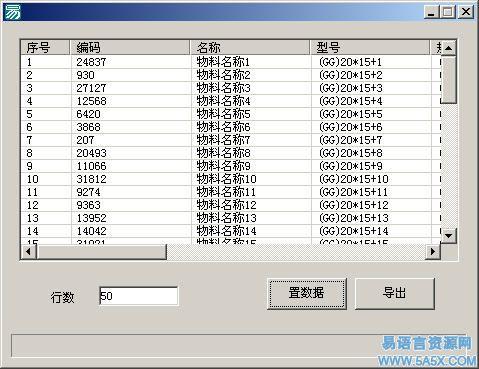The image size is (479, 369).
Task: Select cell with code 13952
Action: (131, 218)
